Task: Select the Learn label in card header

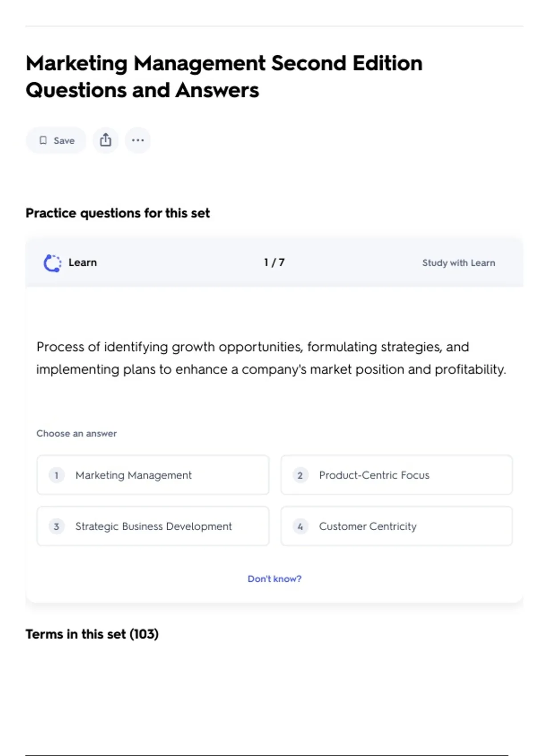Action: pyautogui.click(x=82, y=262)
